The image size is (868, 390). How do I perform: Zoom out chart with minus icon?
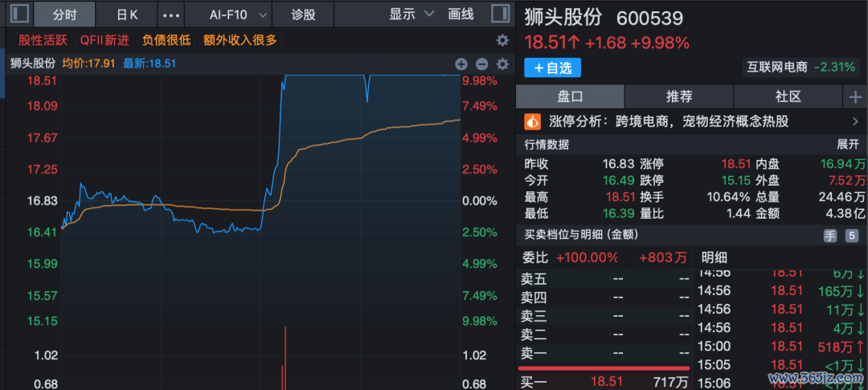(481, 64)
